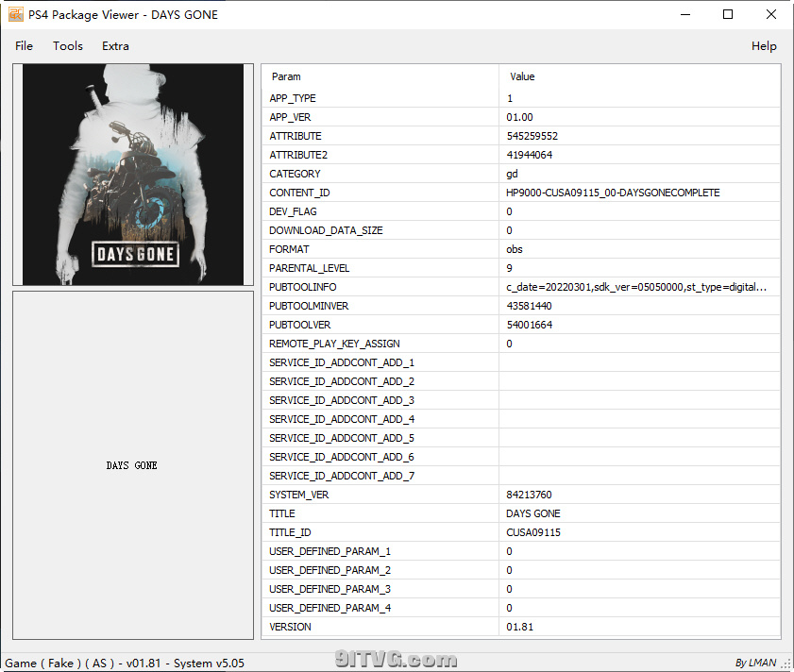The width and height of the screenshot is (794, 672).
Task: Click the Value column header
Action: coord(522,76)
